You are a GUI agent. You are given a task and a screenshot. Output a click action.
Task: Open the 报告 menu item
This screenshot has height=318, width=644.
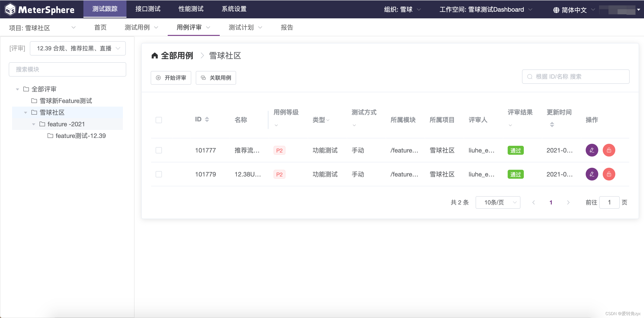click(287, 28)
